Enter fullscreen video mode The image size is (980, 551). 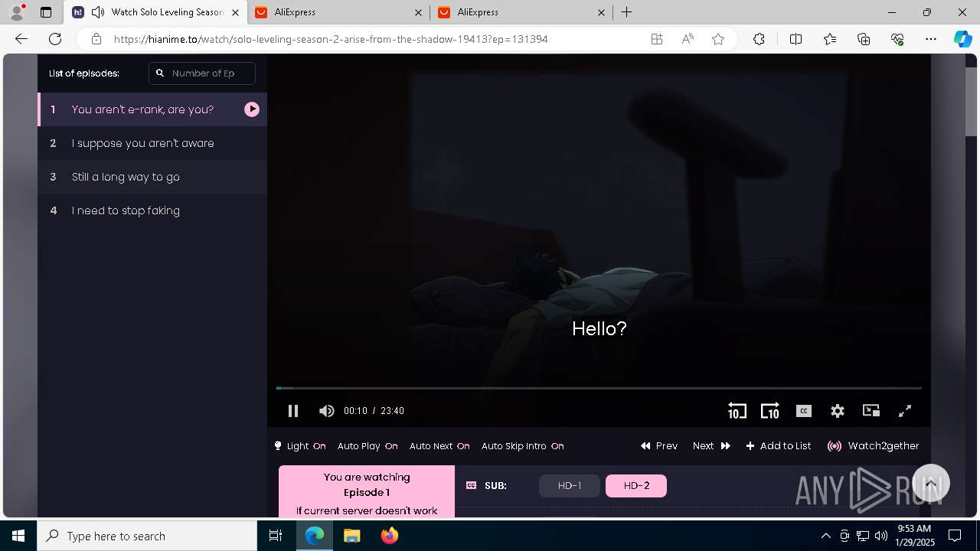(x=905, y=411)
